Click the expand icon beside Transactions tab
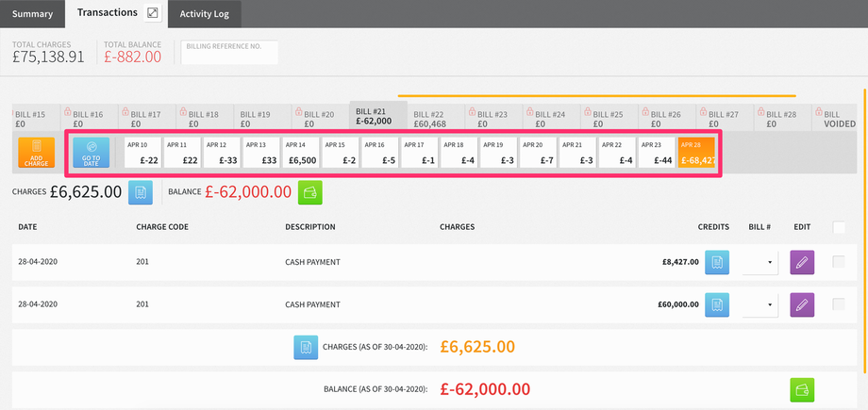Screen dimensions: 868x410 coord(152,13)
